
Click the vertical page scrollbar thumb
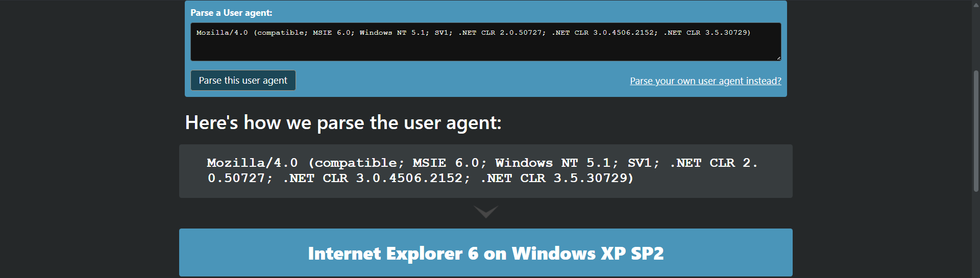coord(976,131)
